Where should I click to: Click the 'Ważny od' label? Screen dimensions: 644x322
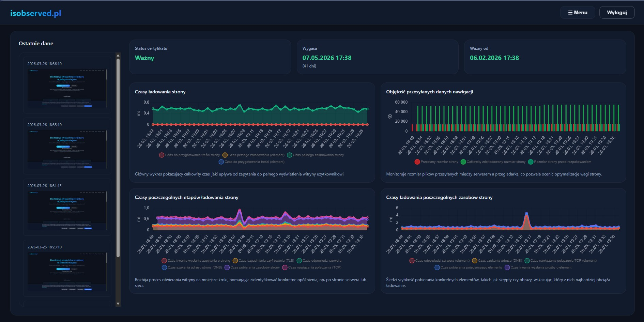(479, 48)
